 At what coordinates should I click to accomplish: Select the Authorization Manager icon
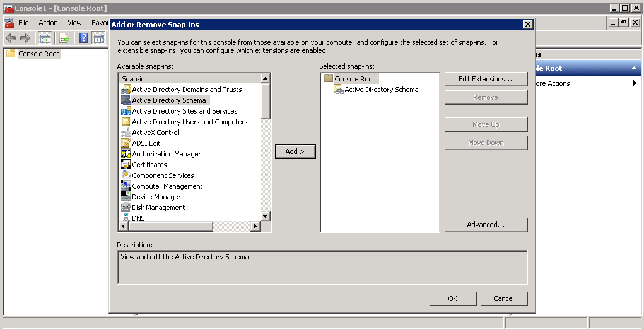pyautogui.click(x=126, y=154)
